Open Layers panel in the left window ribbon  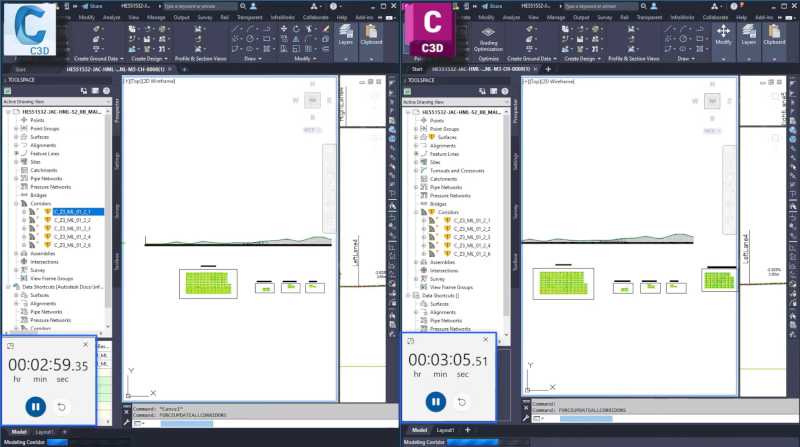[345, 35]
